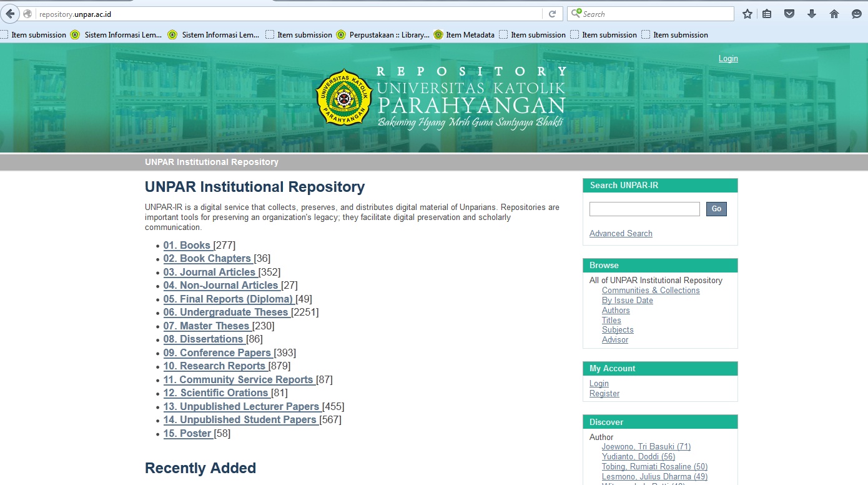
Task: Click the Login link at top right
Action: coord(727,58)
